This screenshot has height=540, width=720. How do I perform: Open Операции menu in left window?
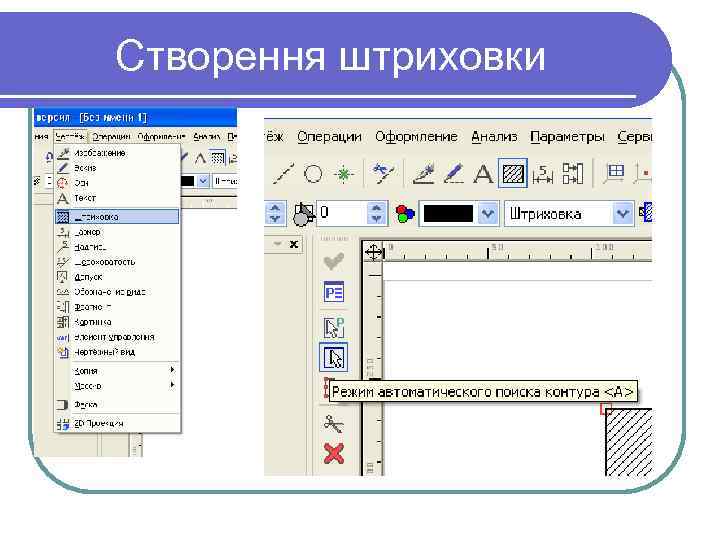[x=111, y=136]
